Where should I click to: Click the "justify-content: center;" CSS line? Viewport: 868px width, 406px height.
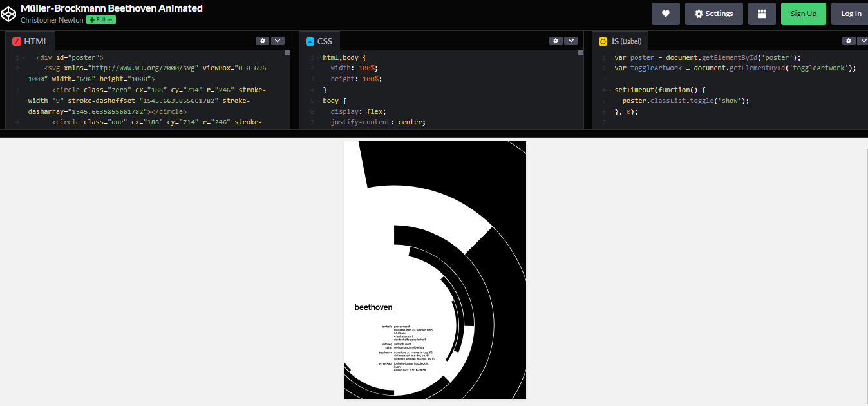(379, 122)
